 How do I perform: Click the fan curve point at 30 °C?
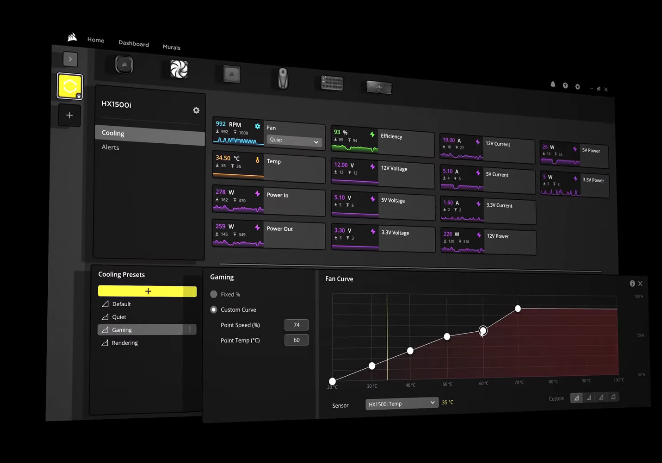click(372, 366)
